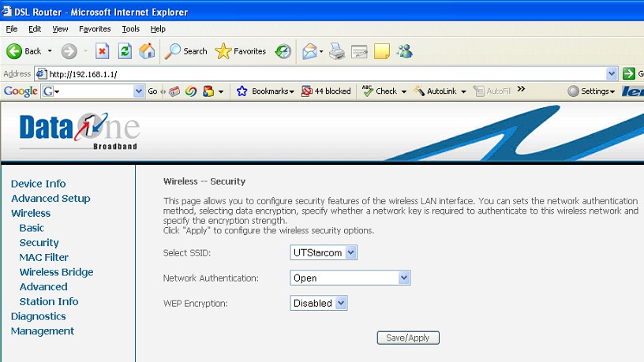The height and width of the screenshot is (362, 644).
Task: Click the AutoFill toolbar button
Action: tap(492, 91)
